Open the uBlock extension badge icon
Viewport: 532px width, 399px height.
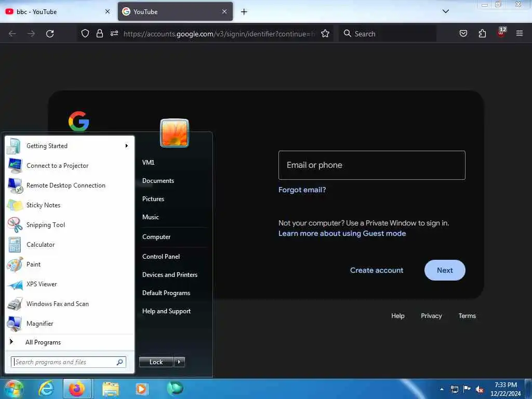[501, 33]
